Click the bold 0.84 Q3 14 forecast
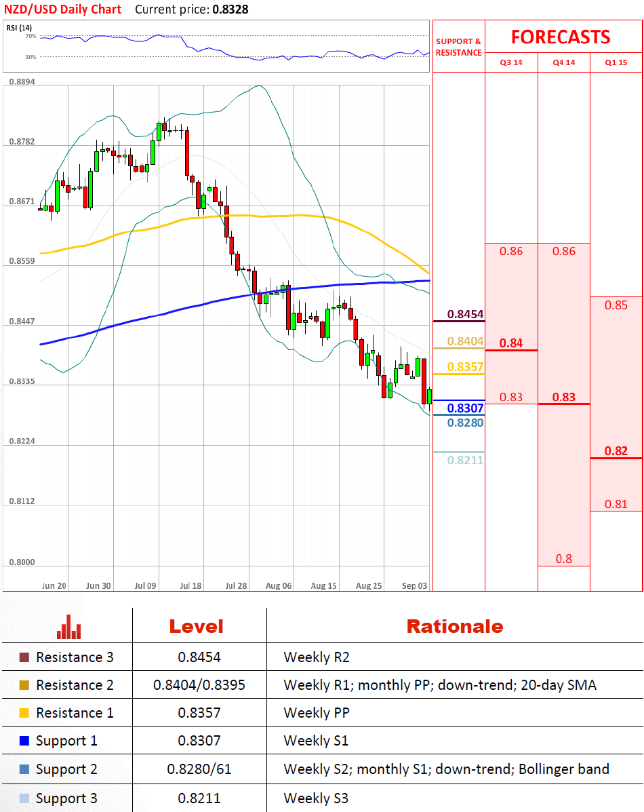 click(511, 343)
